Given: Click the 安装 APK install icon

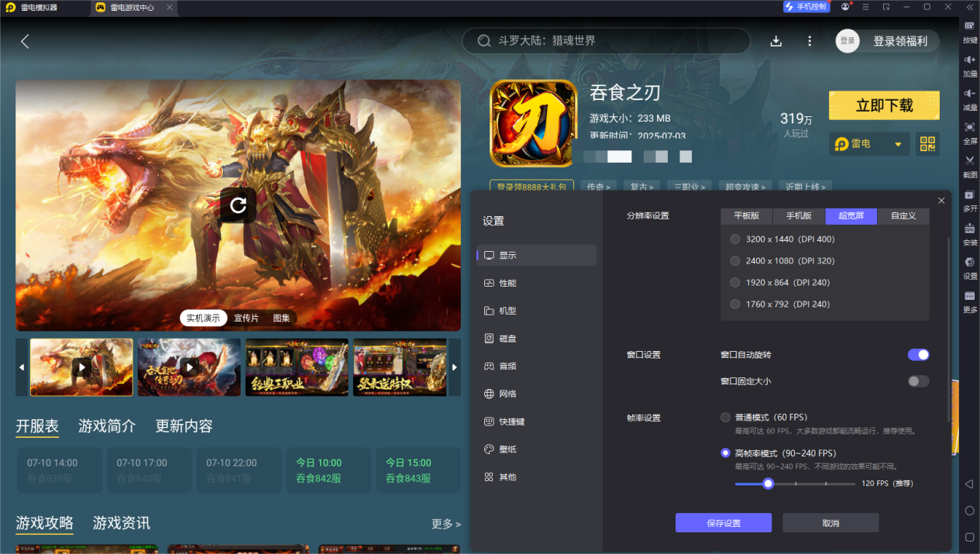Looking at the screenshot, I should pos(970,233).
